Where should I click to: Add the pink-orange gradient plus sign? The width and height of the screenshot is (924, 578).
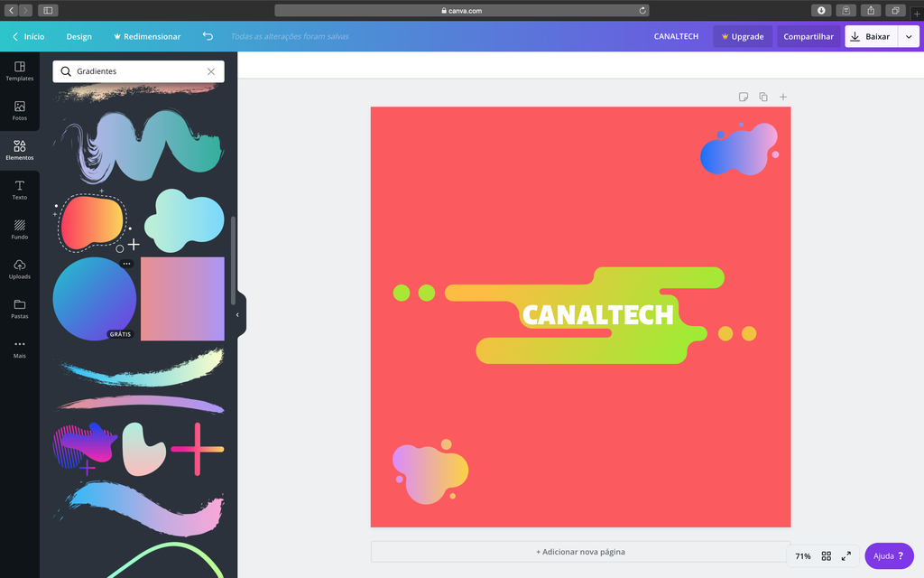[x=198, y=449]
